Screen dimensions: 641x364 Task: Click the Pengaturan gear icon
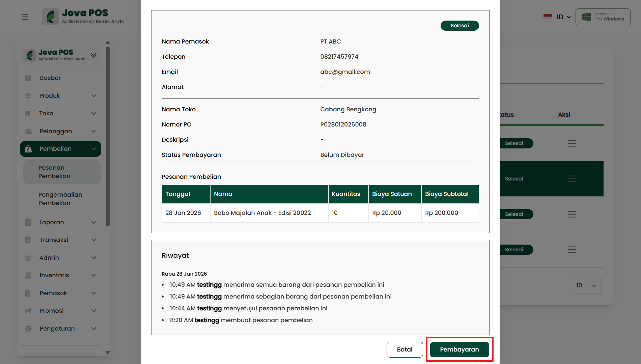click(x=28, y=329)
